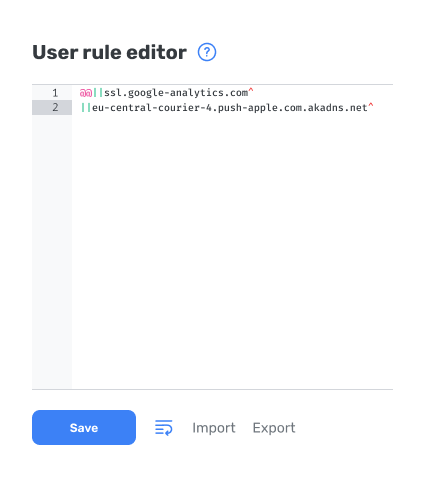
Task: Export the user rules
Action: pos(274,428)
